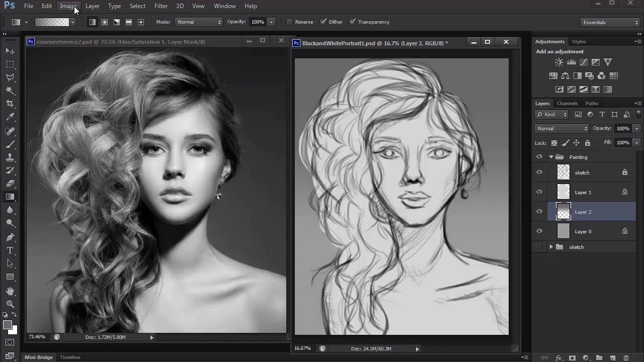
Task: Click the Brightness/Contrast adjustment icon
Action: click(x=559, y=62)
